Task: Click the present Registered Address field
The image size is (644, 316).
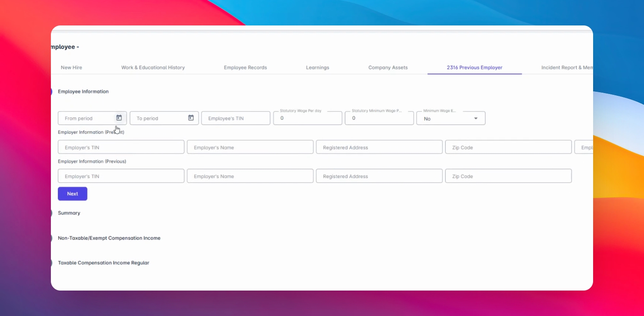Action: click(x=379, y=147)
